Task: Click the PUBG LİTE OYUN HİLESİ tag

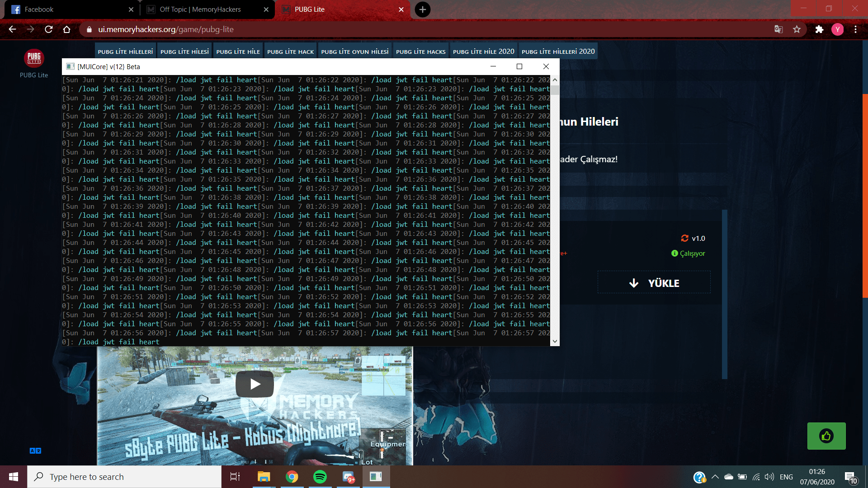Action: point(355,52)
